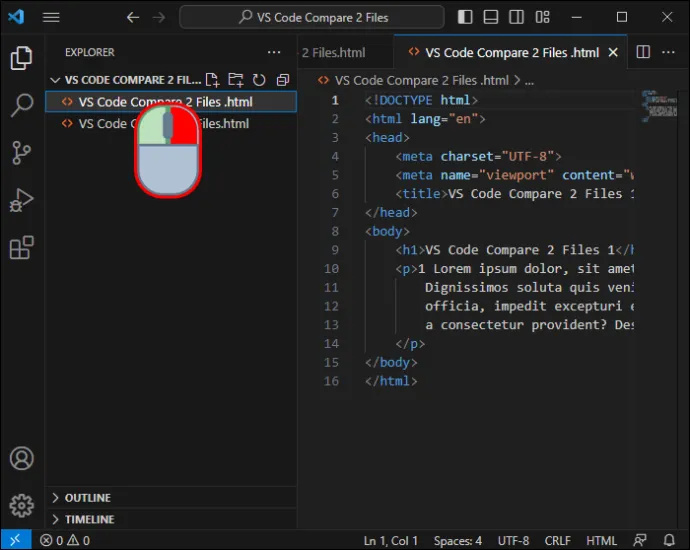The image size is (690, 550).
Task: Click line number 8 in gutter
Action: click(x=335, y=231)
